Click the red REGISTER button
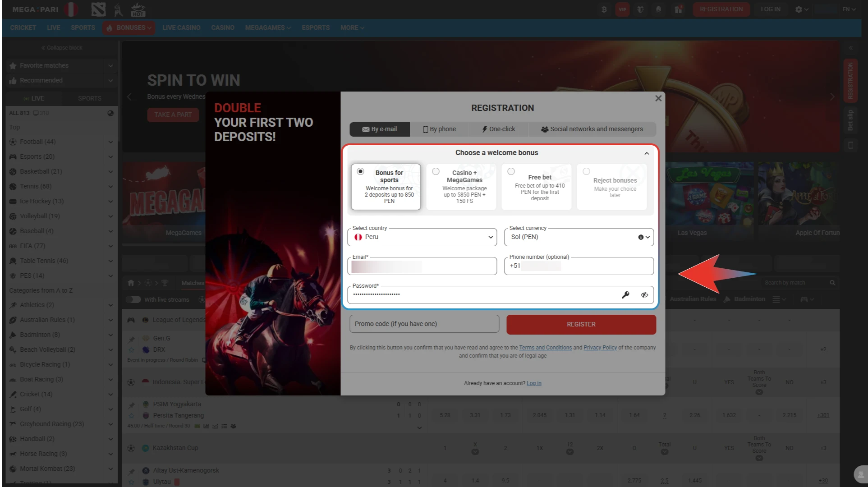The width and height of the screenshot is (868, 487). 581,325
